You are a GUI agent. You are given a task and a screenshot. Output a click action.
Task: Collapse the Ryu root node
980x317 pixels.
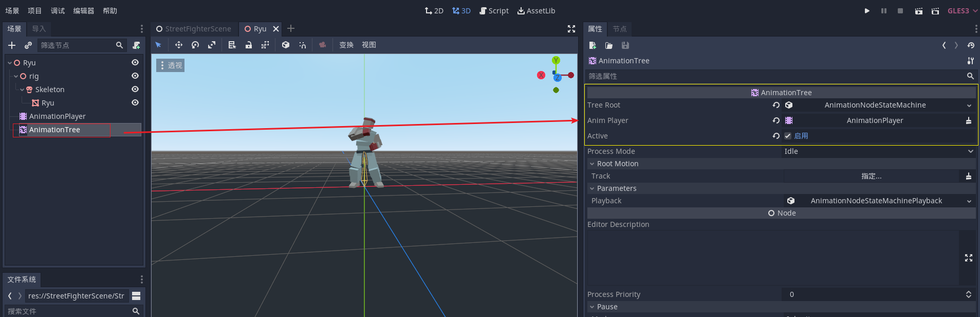[x=10, y=63]
